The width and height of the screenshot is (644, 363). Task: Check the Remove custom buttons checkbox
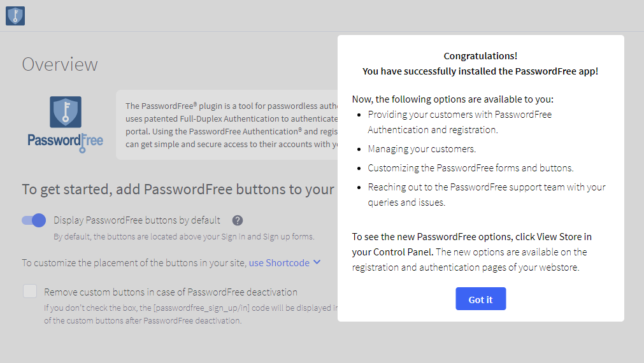(x=30, y=291)
